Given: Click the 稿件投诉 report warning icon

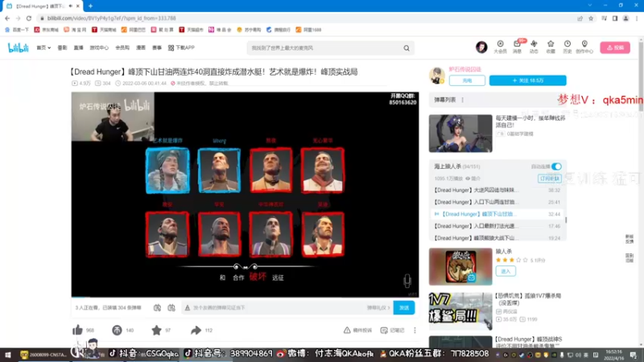Looking at the screenshot, I should tap(347, 330).
